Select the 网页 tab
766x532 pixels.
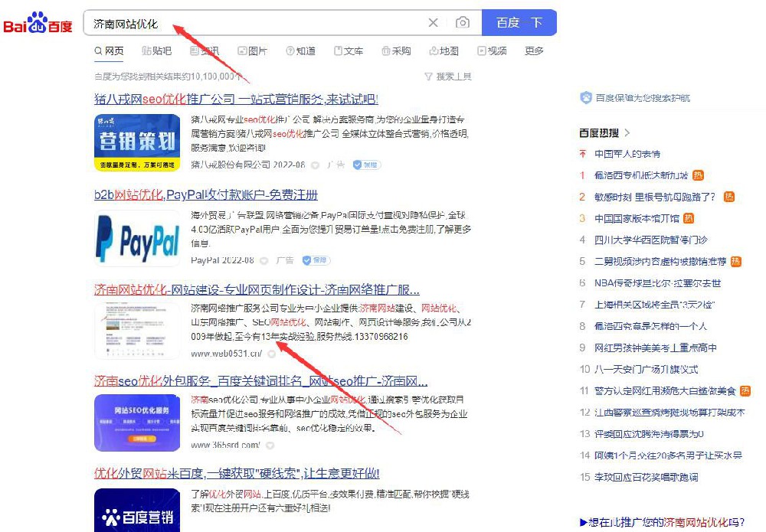[109, 51]
